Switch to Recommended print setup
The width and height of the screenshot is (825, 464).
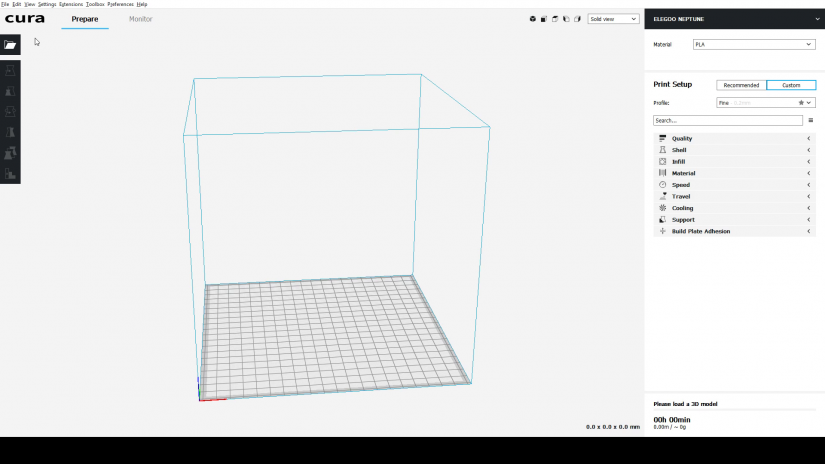pos(741,85)
